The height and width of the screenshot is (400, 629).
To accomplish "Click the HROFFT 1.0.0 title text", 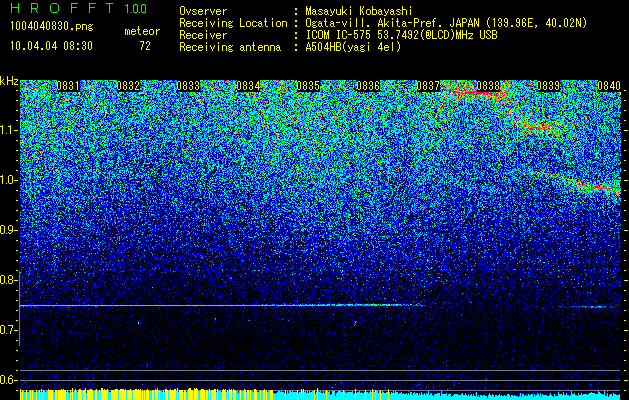I will (x=79, y=8).
